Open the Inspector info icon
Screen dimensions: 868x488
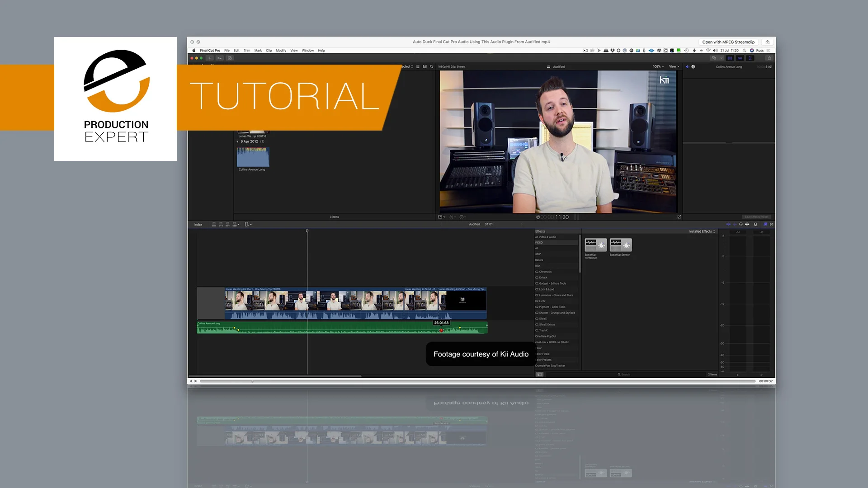pyautogui.click(x=693, y=66)
